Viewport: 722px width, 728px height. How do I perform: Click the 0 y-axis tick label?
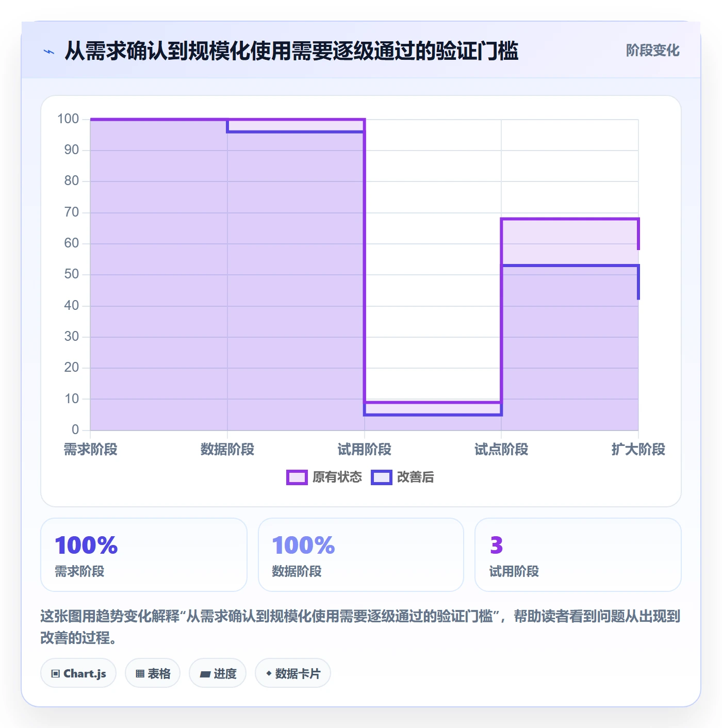point(75,429)
